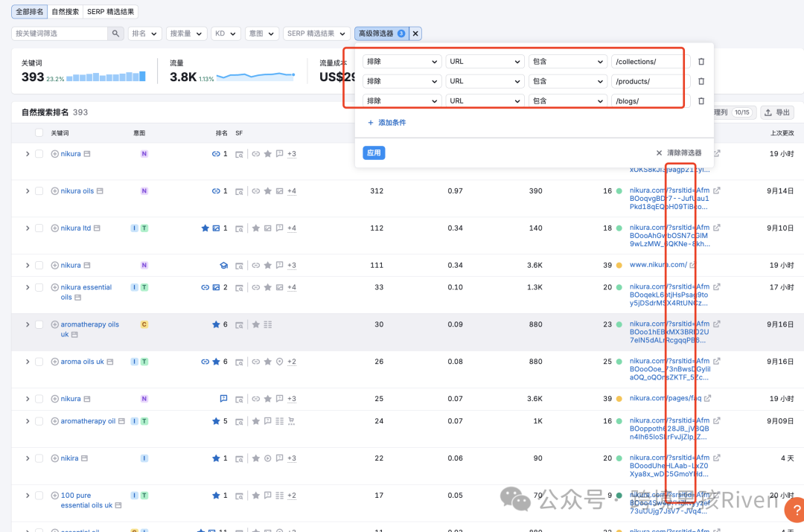Check the 'aromatherapy oil' row checkbox
This screenshot has height=532, width=804.
pyautogui.click(x=39, y=421)
